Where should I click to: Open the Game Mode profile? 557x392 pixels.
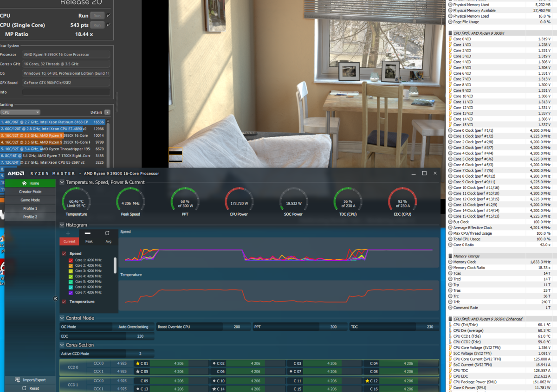point(30,200)
